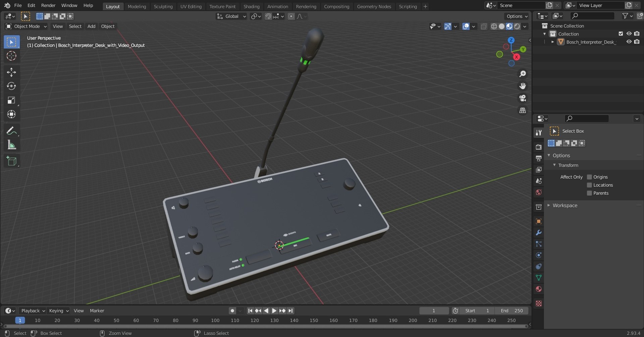Activate the Rotate tool
644x337 pixels.
11,86
